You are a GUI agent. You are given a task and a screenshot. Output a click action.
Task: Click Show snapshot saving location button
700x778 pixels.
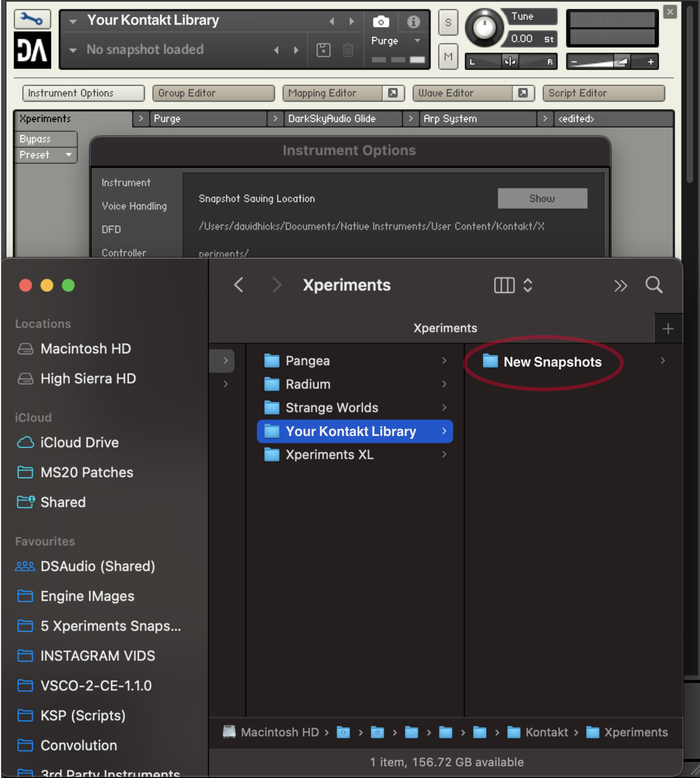click(542, 198)
